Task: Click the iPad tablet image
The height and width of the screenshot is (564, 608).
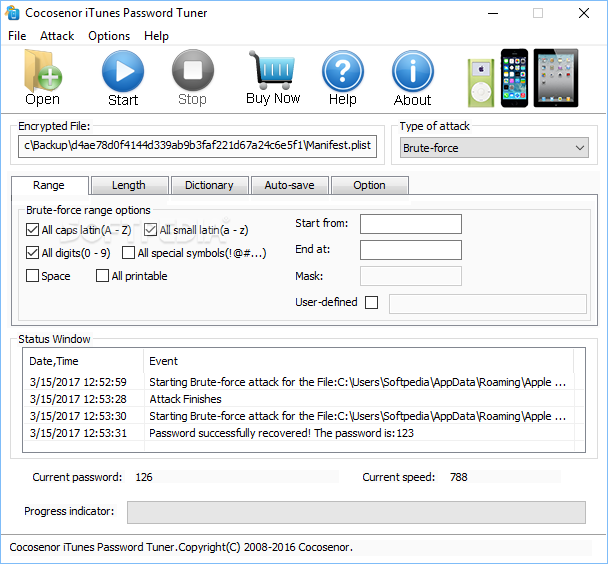Action: tap(556, 78)
